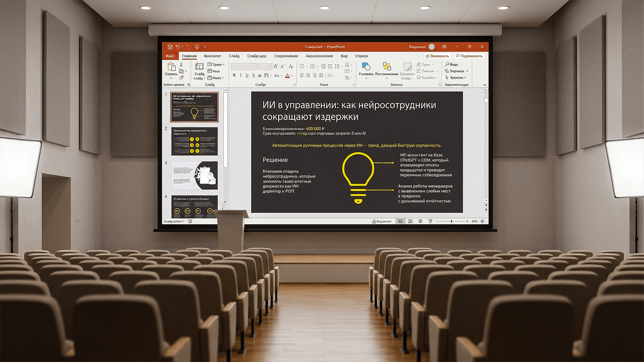Image resolution: width=644 pixels, height=362 pixels.
Task: Open the Файл menu
Action: coord(170,56)
